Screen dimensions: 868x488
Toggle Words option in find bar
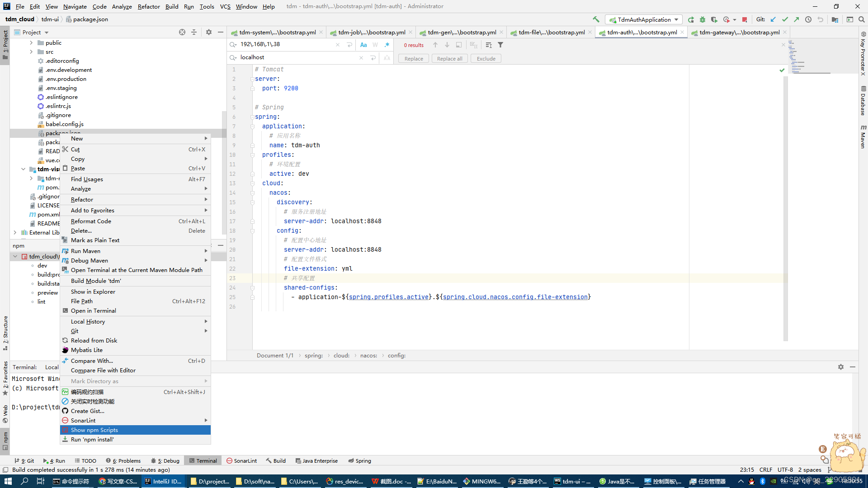coord(375,45)
